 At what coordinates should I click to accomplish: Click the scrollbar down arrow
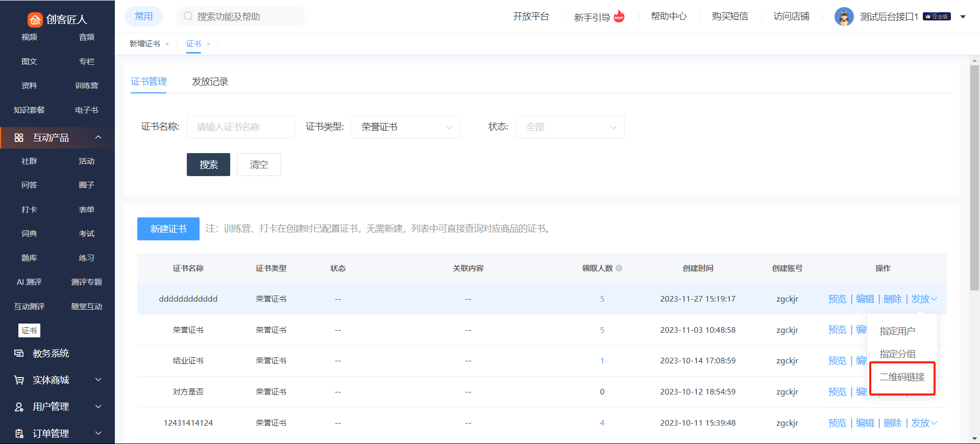tap(974, 438)
